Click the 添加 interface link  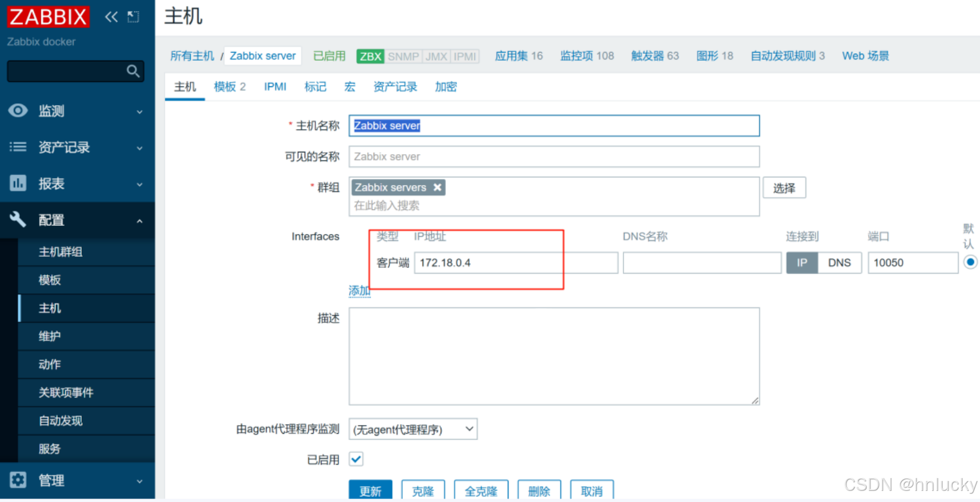[360, 290]
